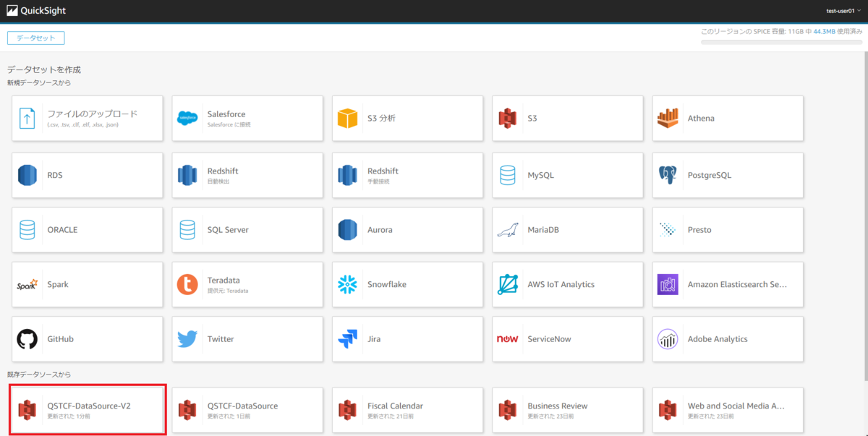
Task: Click the Redshift 手動接続 icon
Action: tap(348, 174)
